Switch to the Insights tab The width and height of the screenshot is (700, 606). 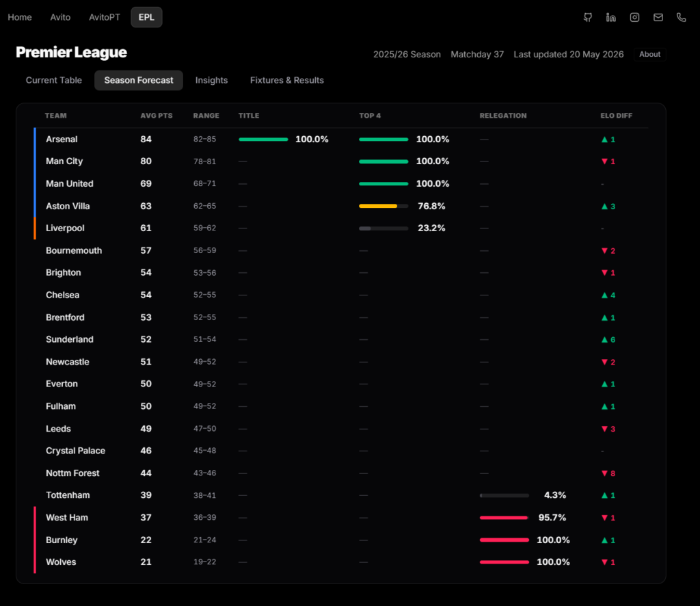click(212, 81)
